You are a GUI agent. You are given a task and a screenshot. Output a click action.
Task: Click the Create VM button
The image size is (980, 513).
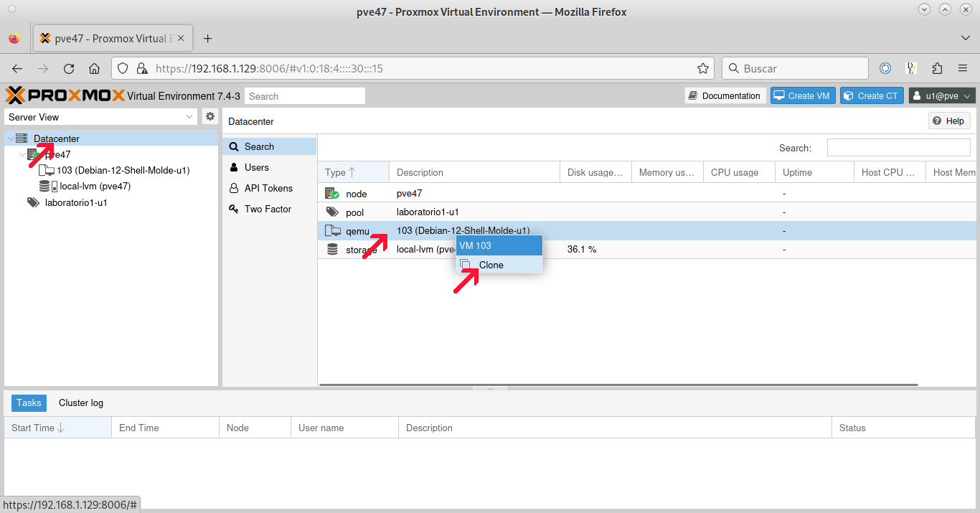point(803,95)
